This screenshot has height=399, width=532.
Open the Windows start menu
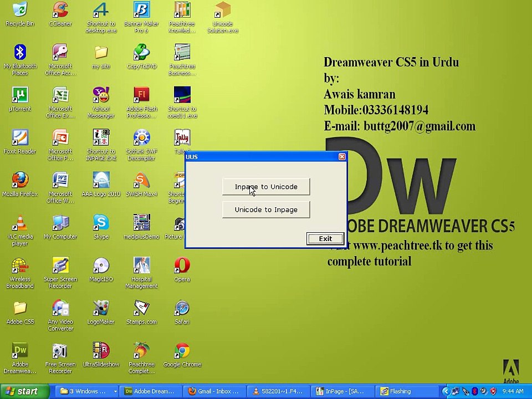click(x=24, y=391)
